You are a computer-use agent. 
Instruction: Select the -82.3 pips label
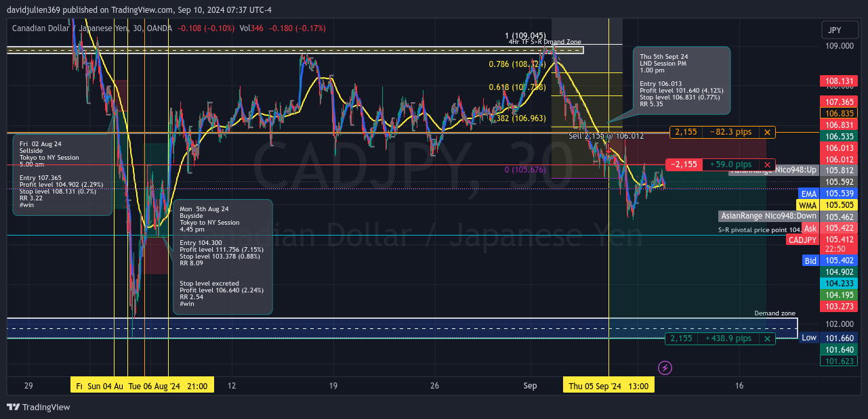point(731,132)
